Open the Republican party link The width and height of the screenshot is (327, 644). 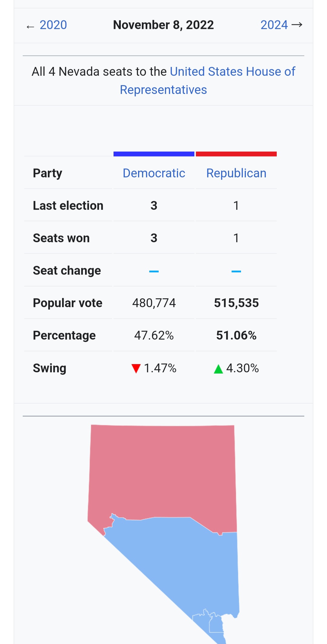pos(236,173)
